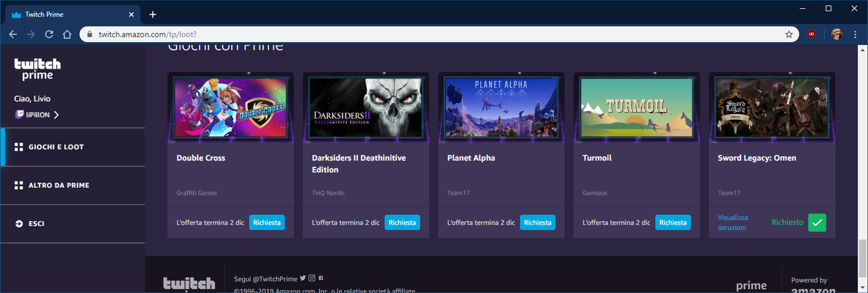Viewport: 868px width, 293px height.
Task: Click green checkmark on Sword Legacy card
Action: click(x=817, y=222)
